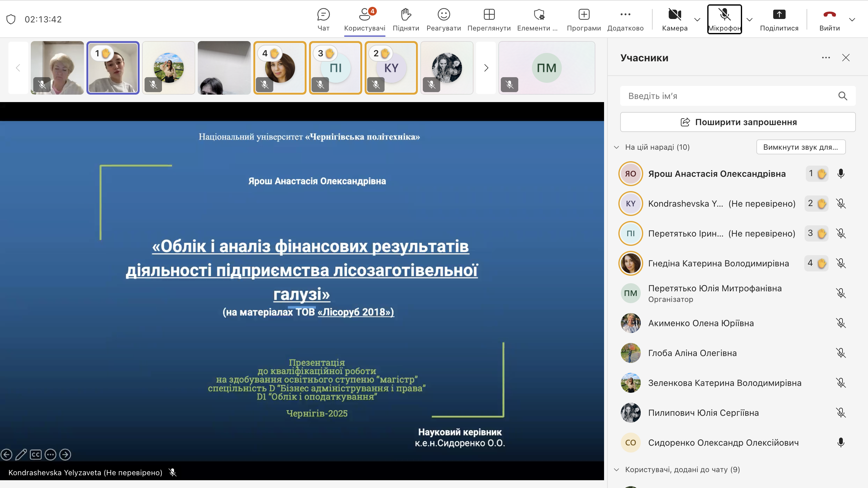
Task: Toggle CC captions icon on slide
Action: click(x=36, y=455)
